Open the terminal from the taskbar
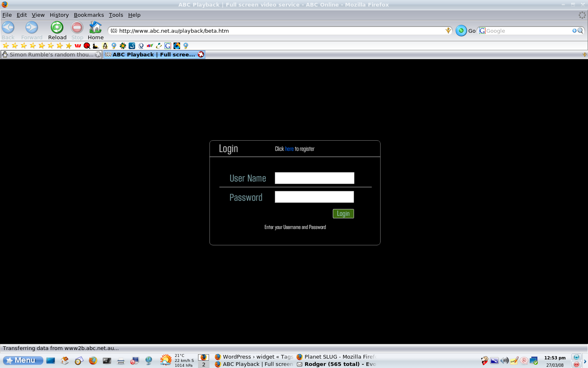 [x=107, y=361]
